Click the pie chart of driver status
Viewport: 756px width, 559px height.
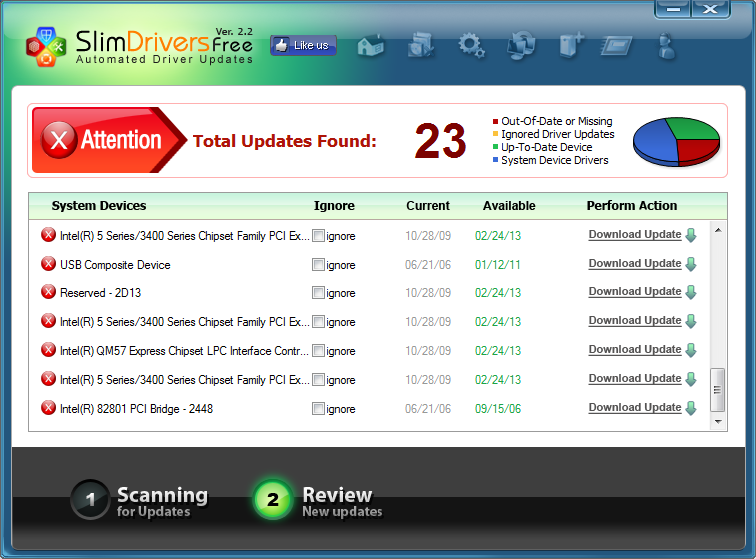[x=677, y=141]
